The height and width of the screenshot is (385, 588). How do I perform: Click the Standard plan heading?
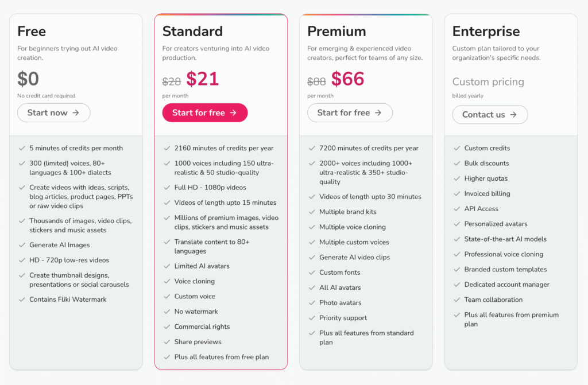(192, 32)
